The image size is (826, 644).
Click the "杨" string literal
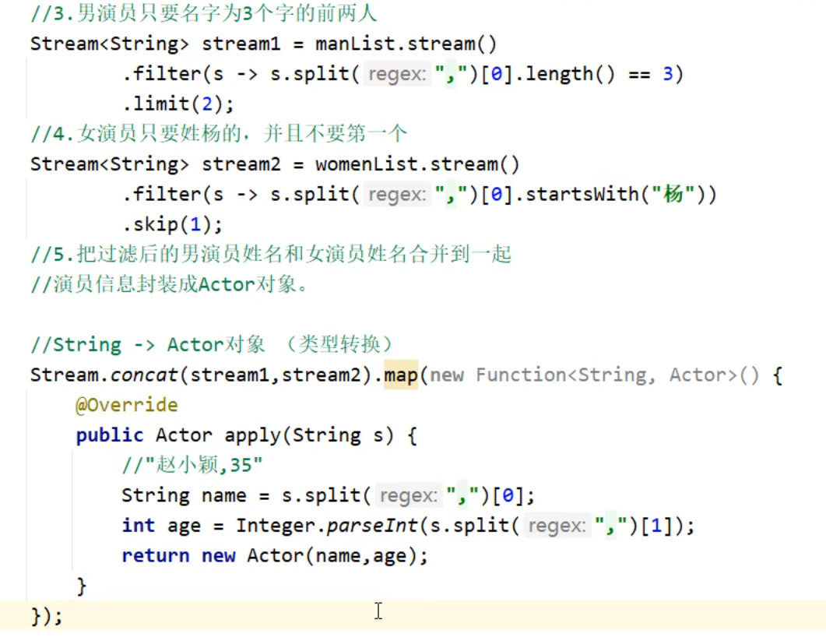point(673,195)
